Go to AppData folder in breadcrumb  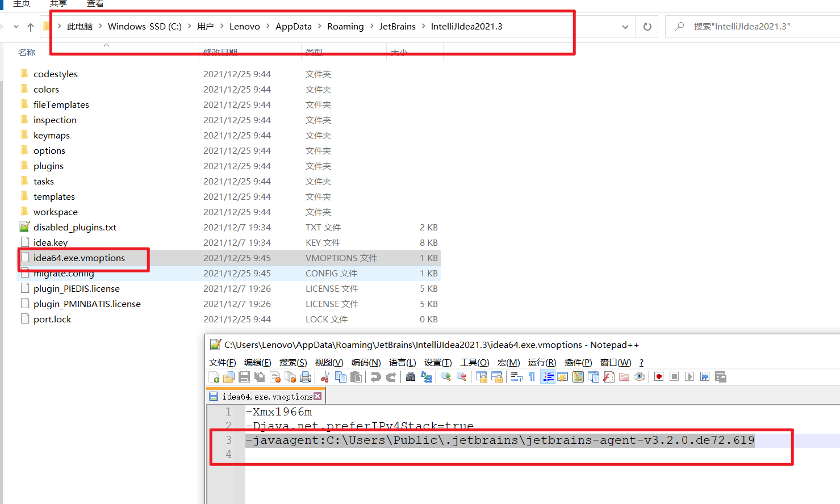[294, 26]
